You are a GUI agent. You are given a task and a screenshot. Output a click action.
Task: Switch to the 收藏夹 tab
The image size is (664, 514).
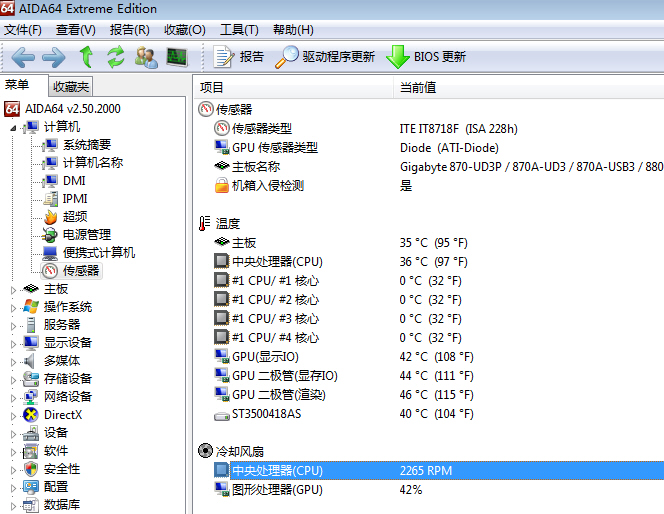point(71,87)
